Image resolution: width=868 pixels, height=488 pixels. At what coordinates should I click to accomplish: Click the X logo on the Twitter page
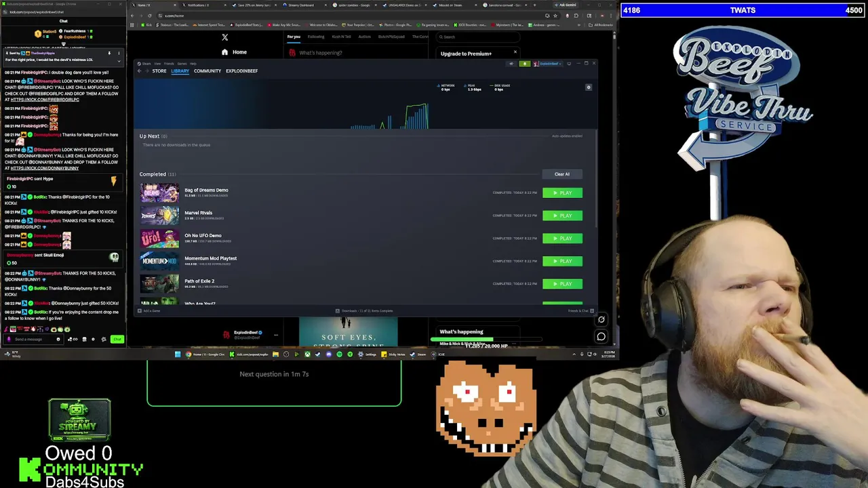(225, 37)
